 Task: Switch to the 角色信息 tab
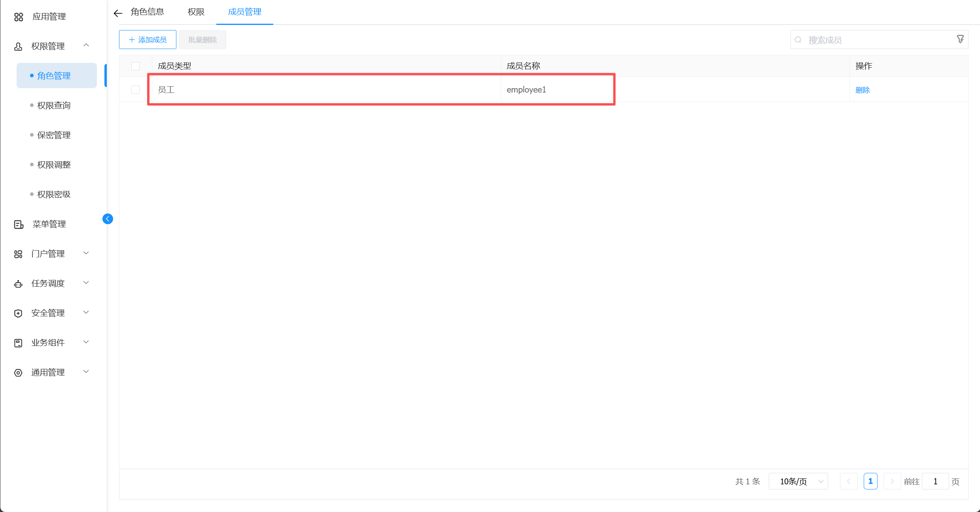148,12
